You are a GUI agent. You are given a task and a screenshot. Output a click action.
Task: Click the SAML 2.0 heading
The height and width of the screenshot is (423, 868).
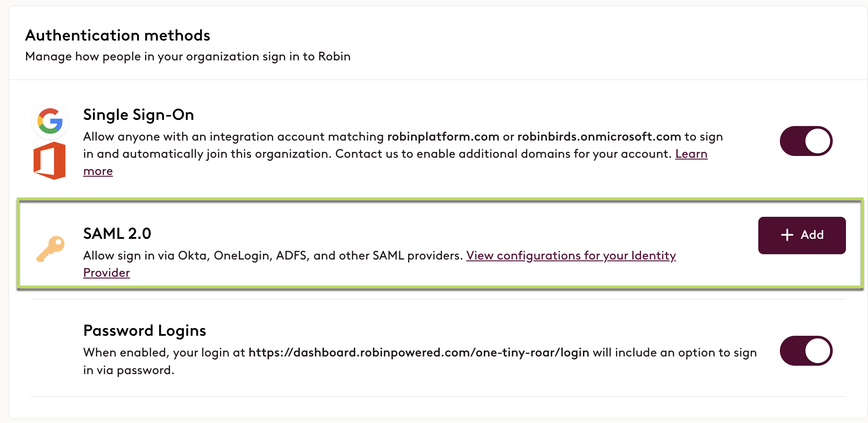coord(117,234)
